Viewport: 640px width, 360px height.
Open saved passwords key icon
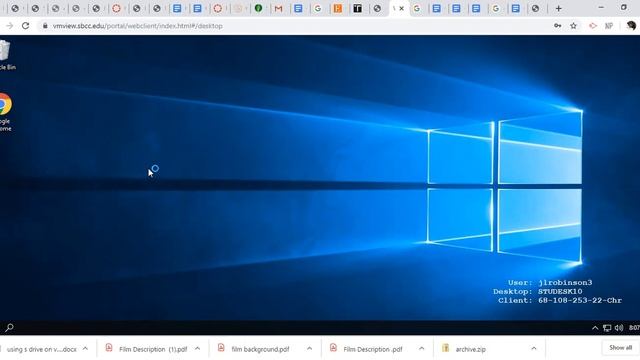(x=558, y=26)
